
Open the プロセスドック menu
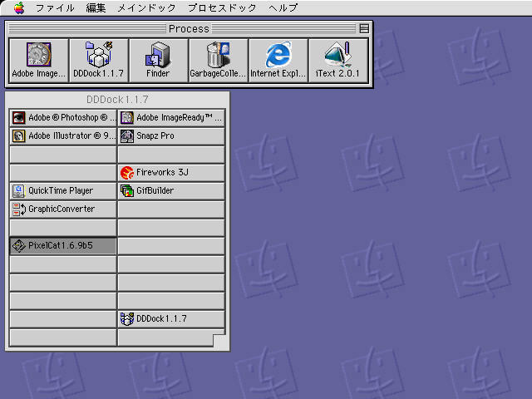(222, 7)
